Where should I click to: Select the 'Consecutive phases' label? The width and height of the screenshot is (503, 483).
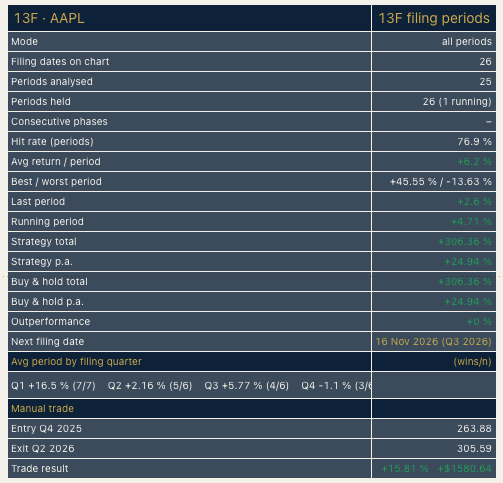59,122
